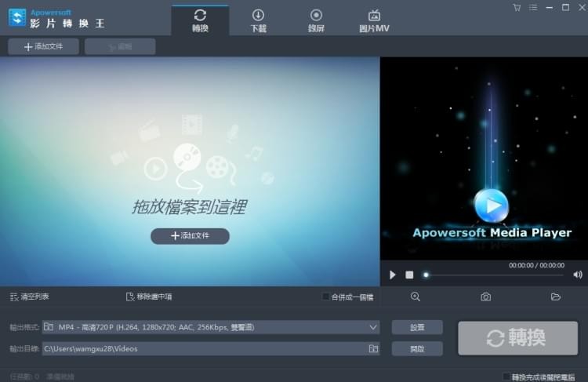The image size is (588, 382).
Task: Open the menu list icon in title bar
Action: [x=533, y=8]
